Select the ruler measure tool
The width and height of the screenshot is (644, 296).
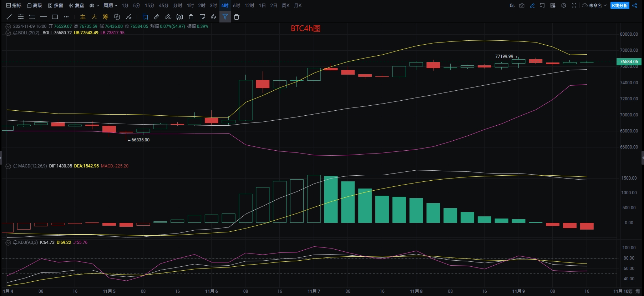[x=157, y=17]
